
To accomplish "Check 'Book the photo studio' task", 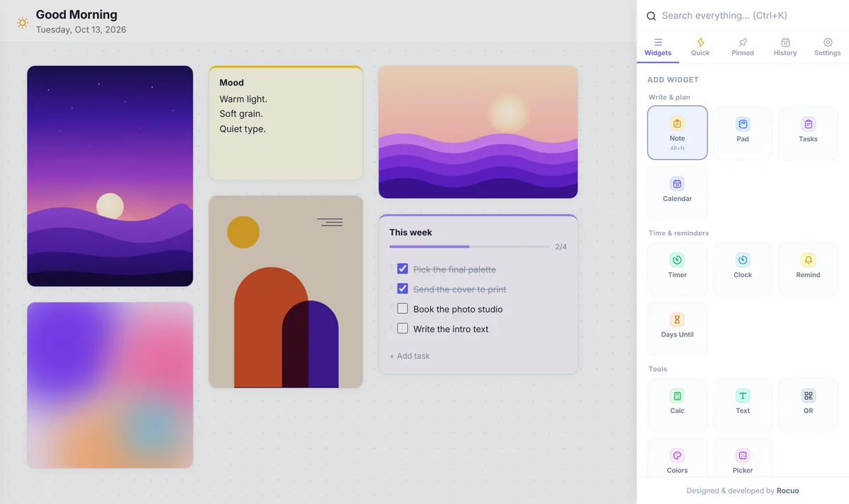I will click(403, 308).
